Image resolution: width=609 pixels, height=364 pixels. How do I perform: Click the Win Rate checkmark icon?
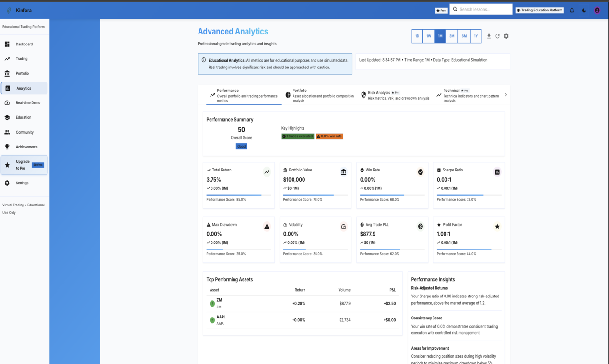(x=421, y=172)
